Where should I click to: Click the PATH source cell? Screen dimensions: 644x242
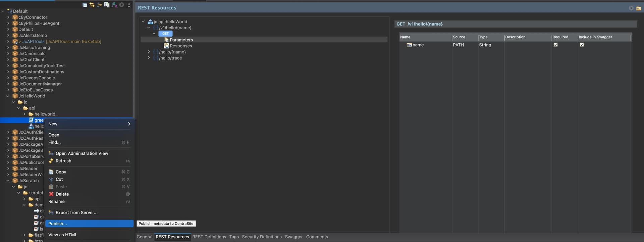tap(459, 45)
